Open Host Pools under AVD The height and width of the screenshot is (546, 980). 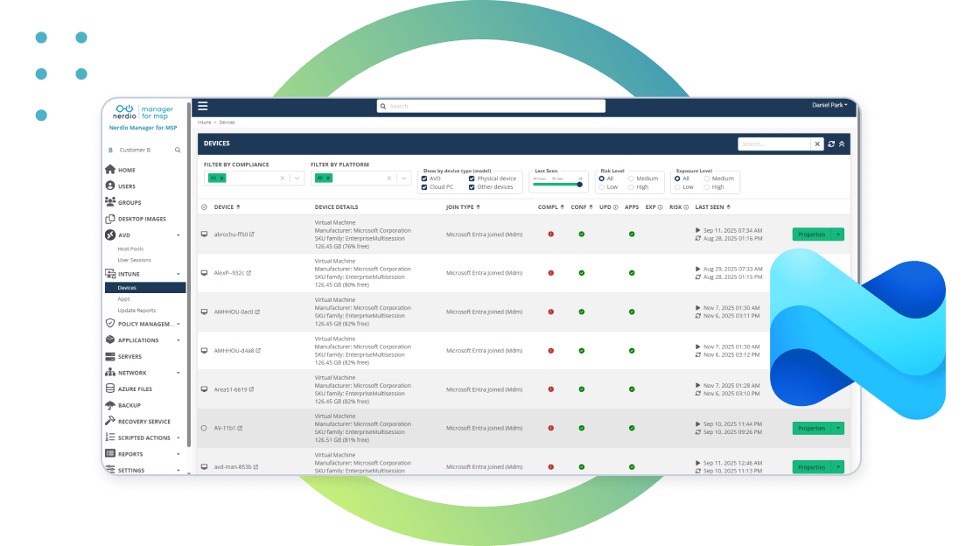pyautogui.click(x=130, y=249)
